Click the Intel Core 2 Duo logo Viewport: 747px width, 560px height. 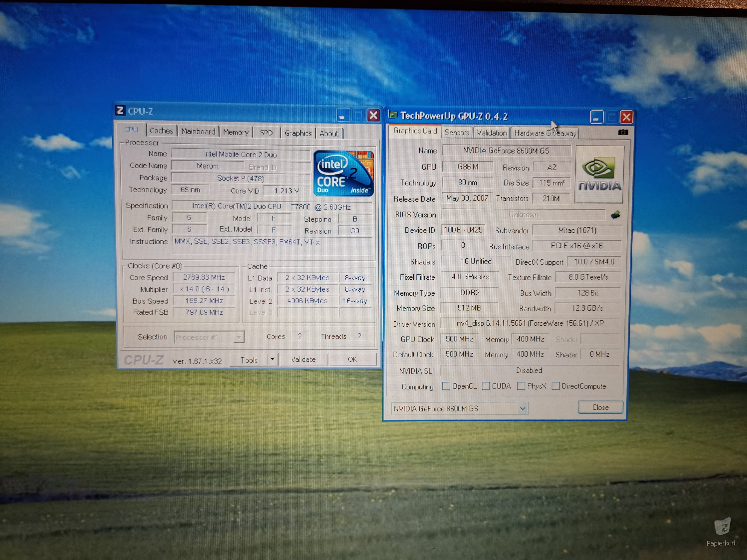coord(343,173)
